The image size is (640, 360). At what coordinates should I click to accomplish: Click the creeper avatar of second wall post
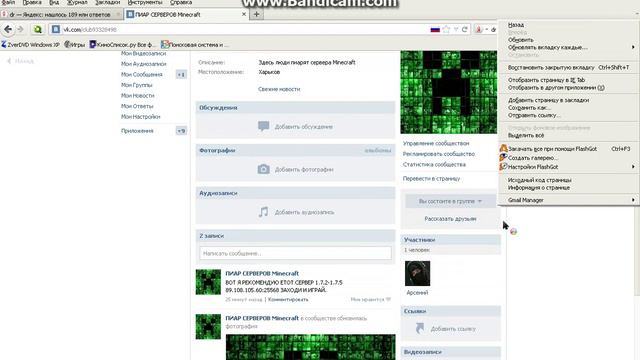(x=208, y=327)
